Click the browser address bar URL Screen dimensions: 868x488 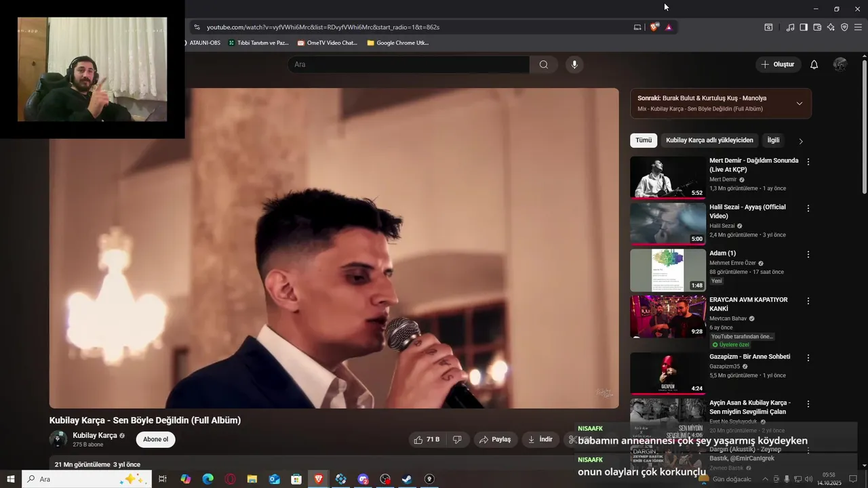coord(323,27)
